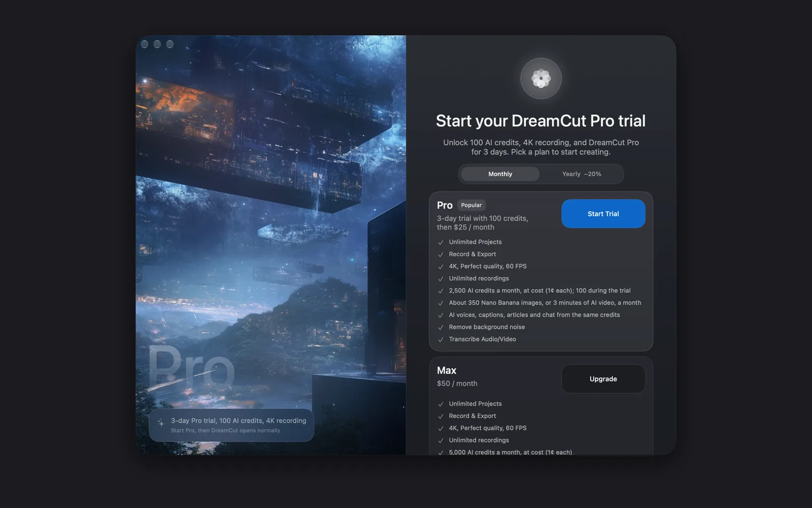This screenshot has height=508, width=812.
Task: Close the window using first traffic light
Action: (145, 44)
